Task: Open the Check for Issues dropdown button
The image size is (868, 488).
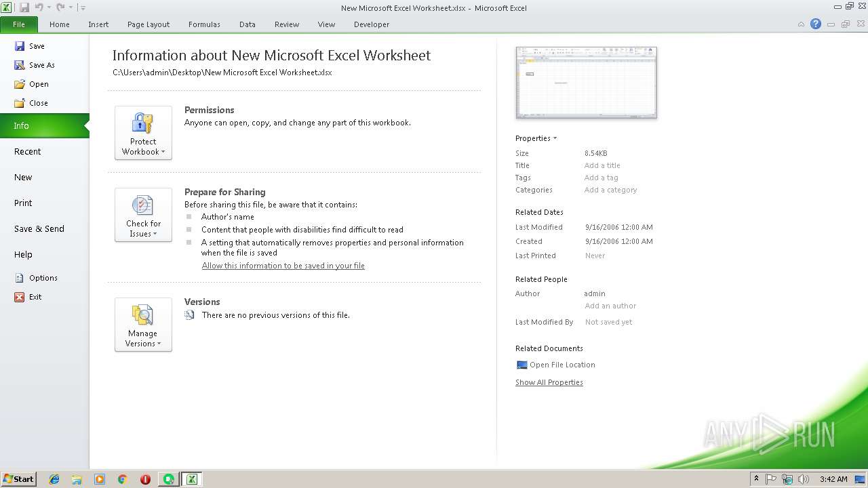Action: click(143, 215)
